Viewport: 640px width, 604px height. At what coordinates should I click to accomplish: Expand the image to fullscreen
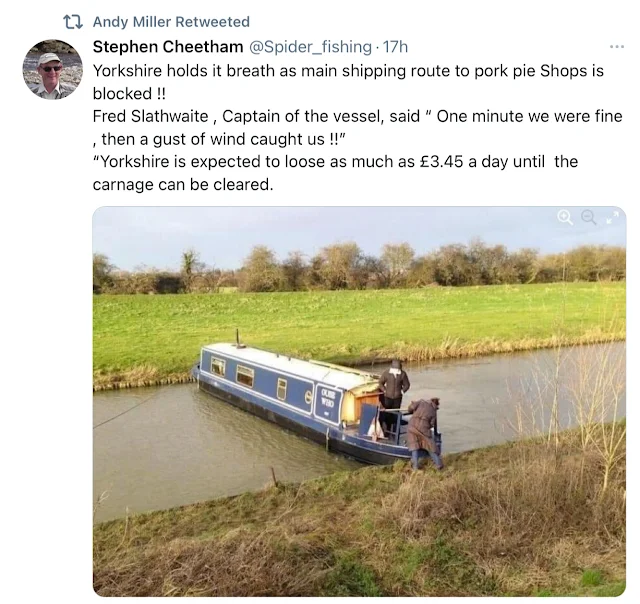pyautogui.click(x=611, y=217)
